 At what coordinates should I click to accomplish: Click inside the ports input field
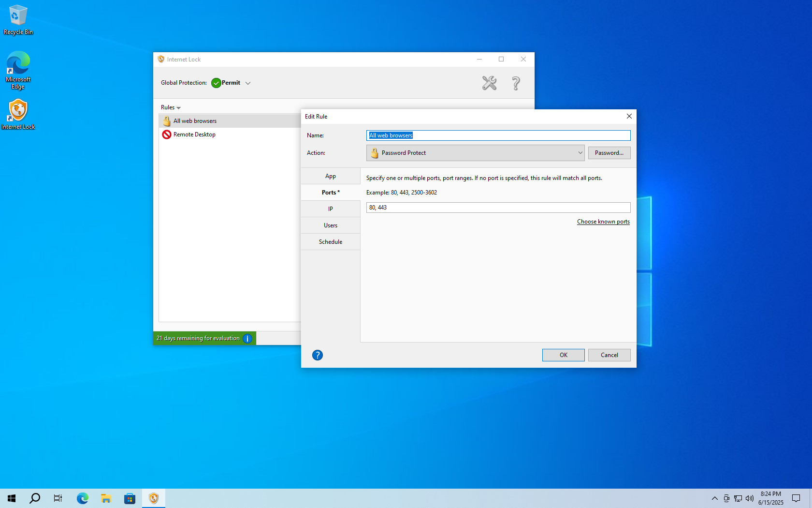click(x=498, y=207)
